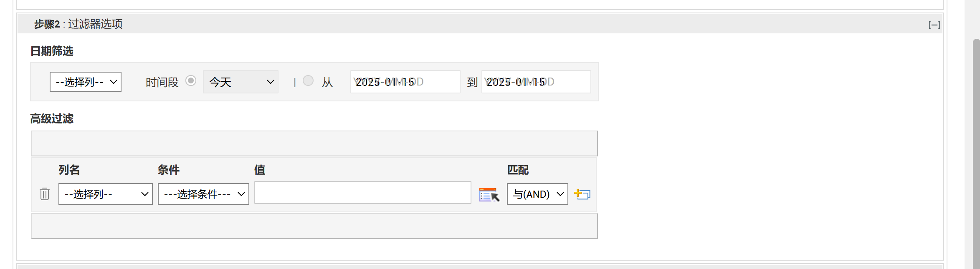Click the end date field after 到
The height and width of the screenshot is (269, 980).
tap(536, 82)
